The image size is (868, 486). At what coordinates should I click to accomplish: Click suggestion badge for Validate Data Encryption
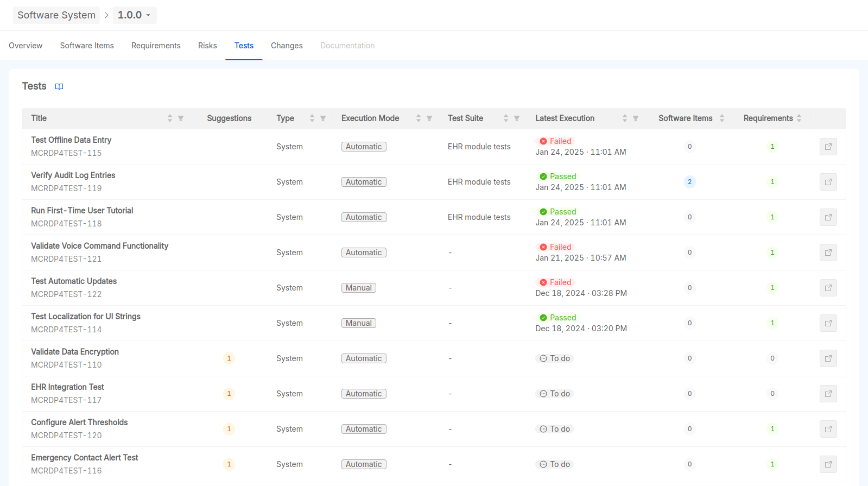pos(229,358)
